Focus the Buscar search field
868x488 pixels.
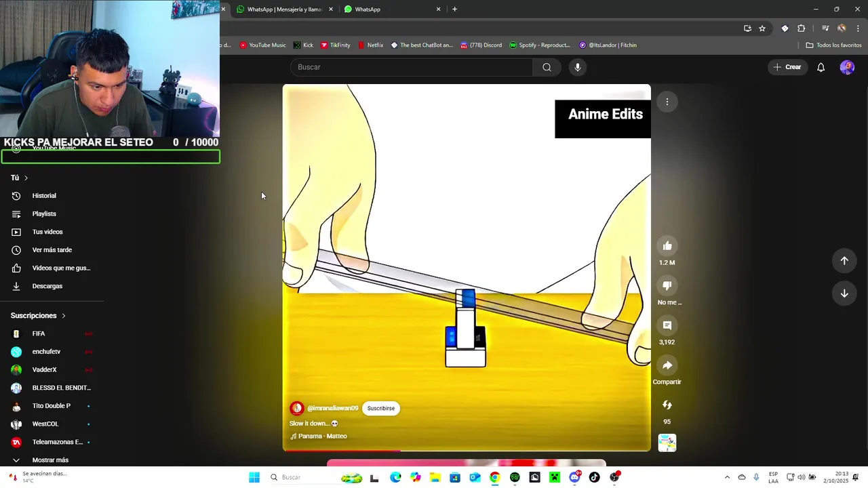point(412,67)
